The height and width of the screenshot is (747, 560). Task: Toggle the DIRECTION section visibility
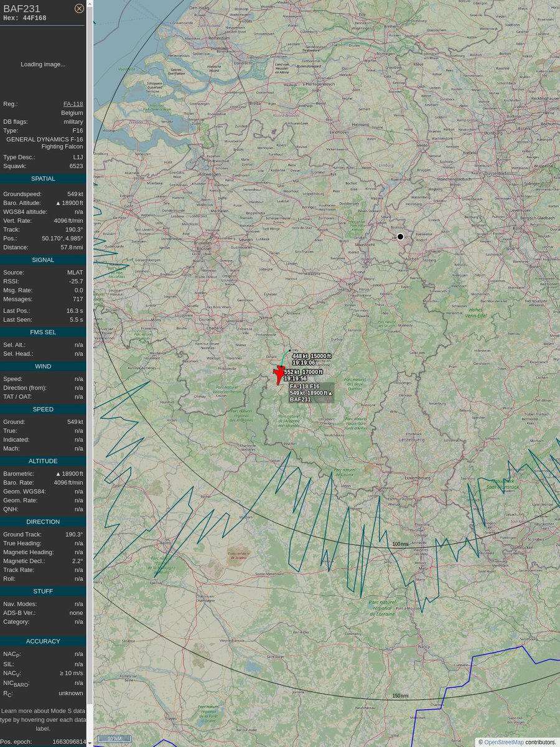pyautogui.click(x=43, y=522)
